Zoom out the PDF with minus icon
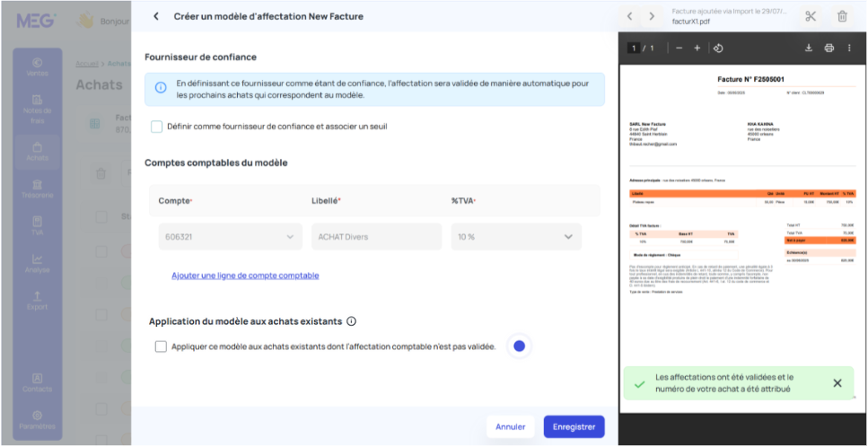The width and height of the screenshot is (868, 447). (x=679, y=48)
